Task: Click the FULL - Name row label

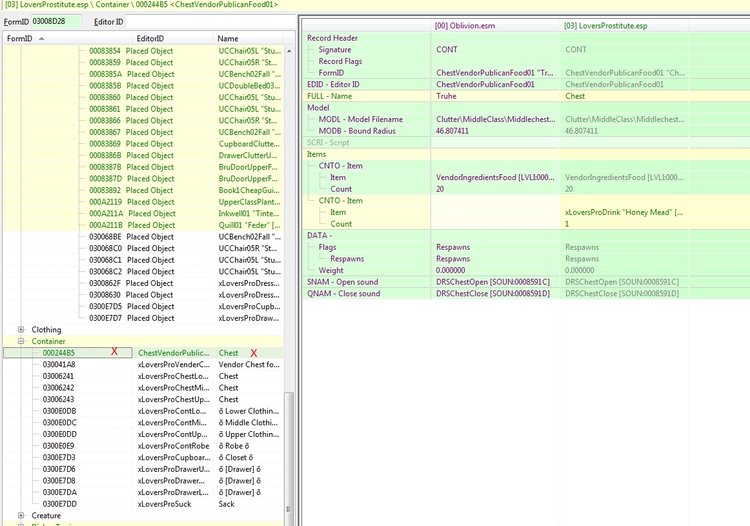Action: [330, 96]
